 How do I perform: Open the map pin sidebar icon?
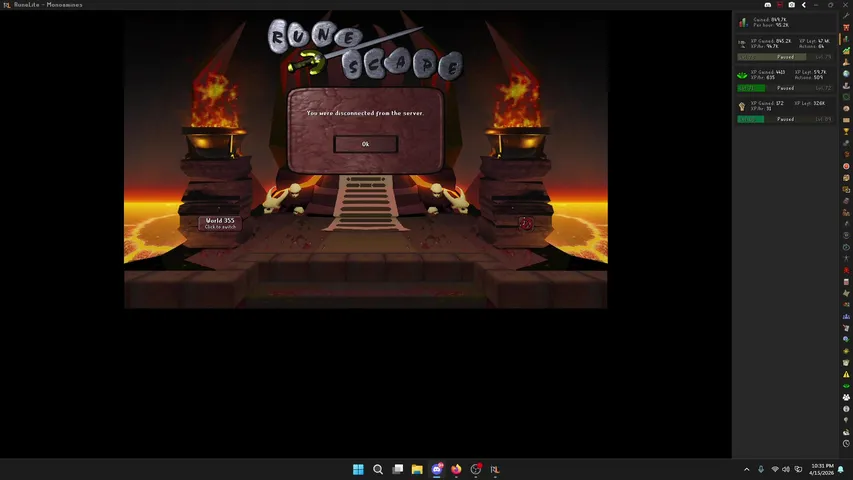[x=846, y=420]
